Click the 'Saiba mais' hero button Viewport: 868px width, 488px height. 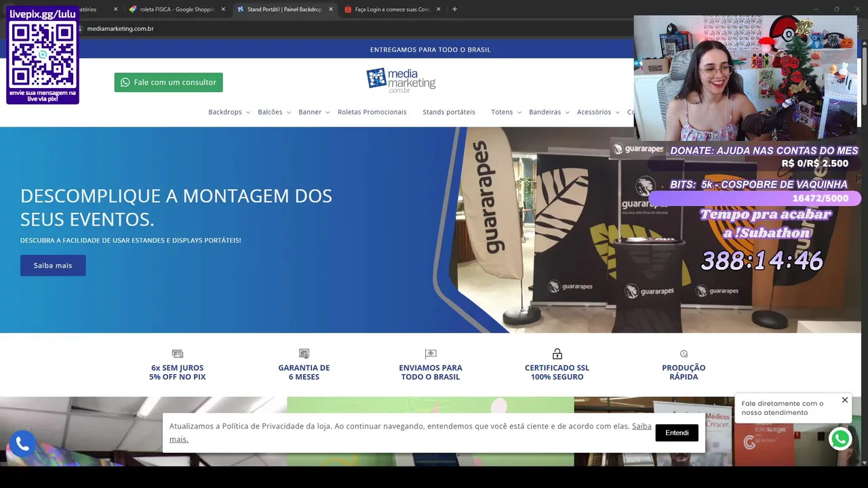point(53,265)
